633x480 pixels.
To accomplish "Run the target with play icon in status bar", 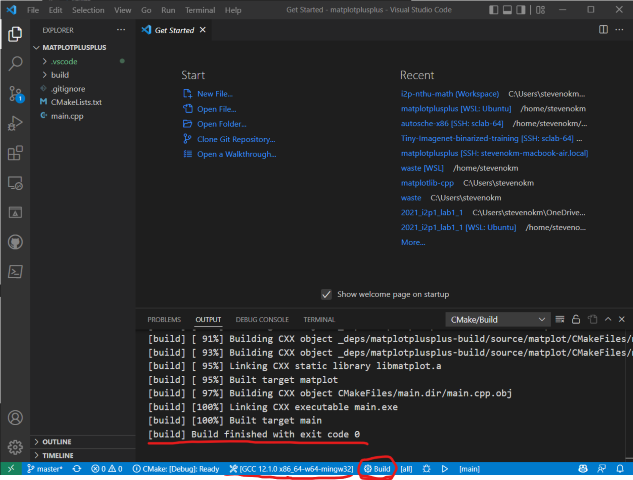I will pyautogui.click(x=444, y=469).
